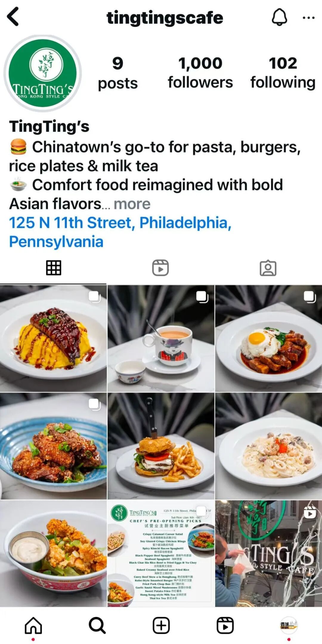Switch to the posts grid tab
Viewport: 322px width, 644px height.
[x=54, y=268]
